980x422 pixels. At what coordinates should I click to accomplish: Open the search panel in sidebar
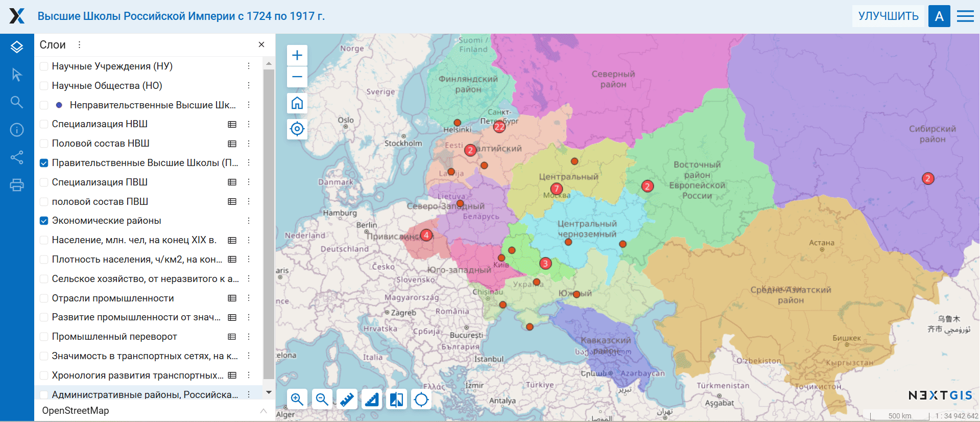pyautogui.click(x=17, y=102)
